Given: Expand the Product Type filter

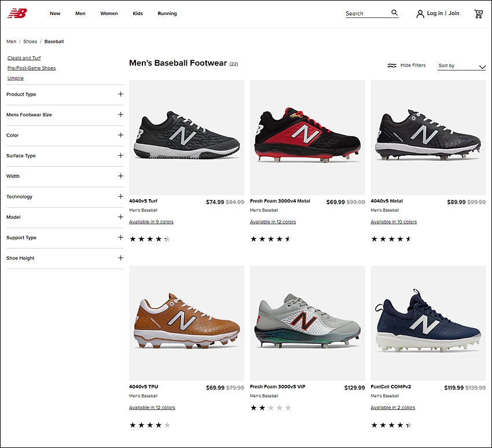Looking at the screenshot, I should coord(65,94).
